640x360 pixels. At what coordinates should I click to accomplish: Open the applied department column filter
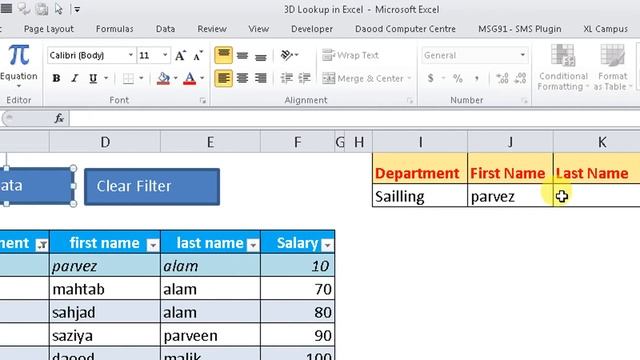click(42, 245)
